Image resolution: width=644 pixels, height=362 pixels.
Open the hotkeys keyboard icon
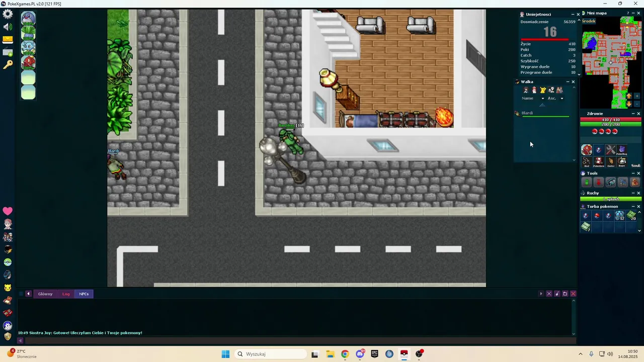pyautogui.click(x=8, y=52)
